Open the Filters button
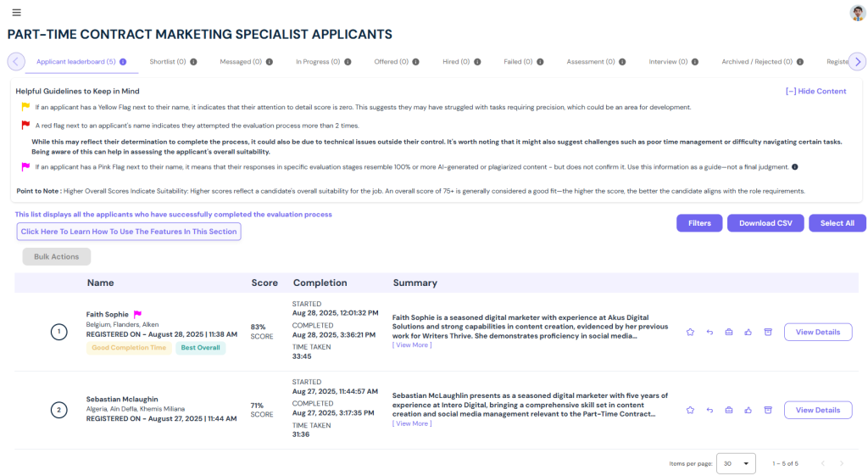Image resolution: width=868 pixels, height=476 pixels. (699, 223)
